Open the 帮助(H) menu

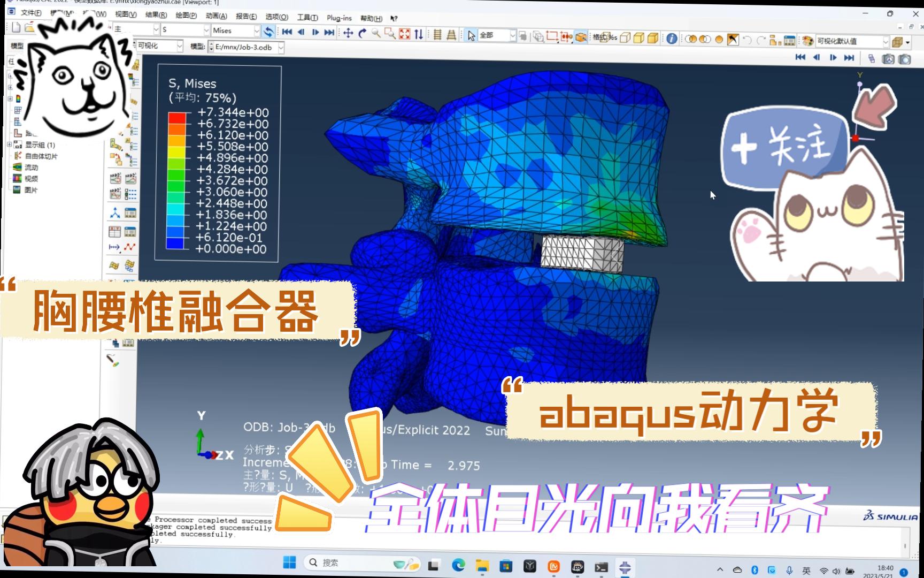371,18
